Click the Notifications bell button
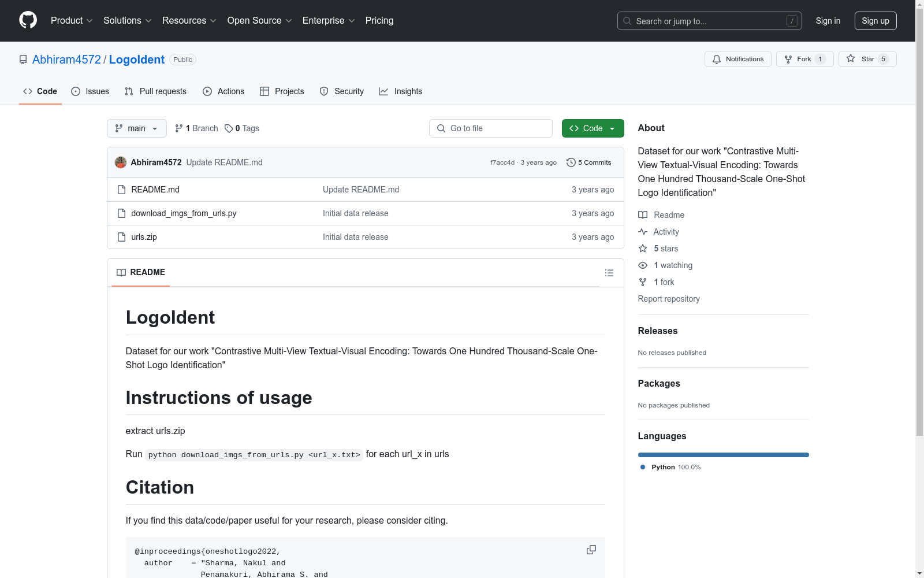 (737, 59)
